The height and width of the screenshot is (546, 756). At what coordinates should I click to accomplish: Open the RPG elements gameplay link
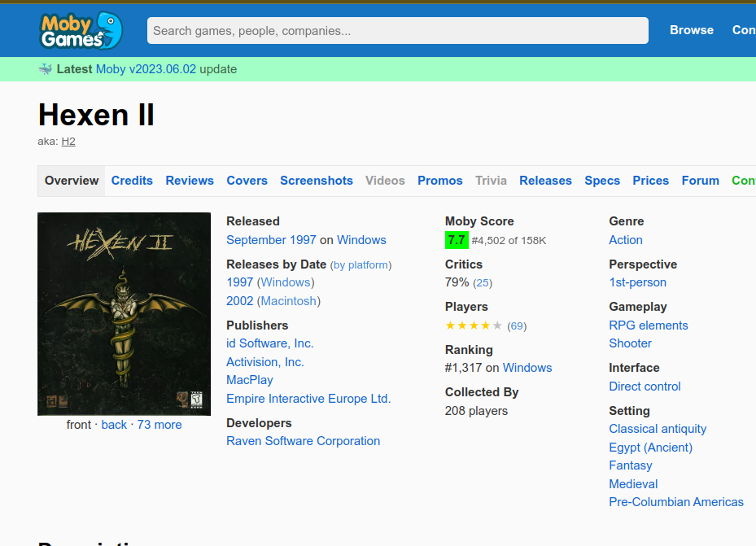pos(648,325)
